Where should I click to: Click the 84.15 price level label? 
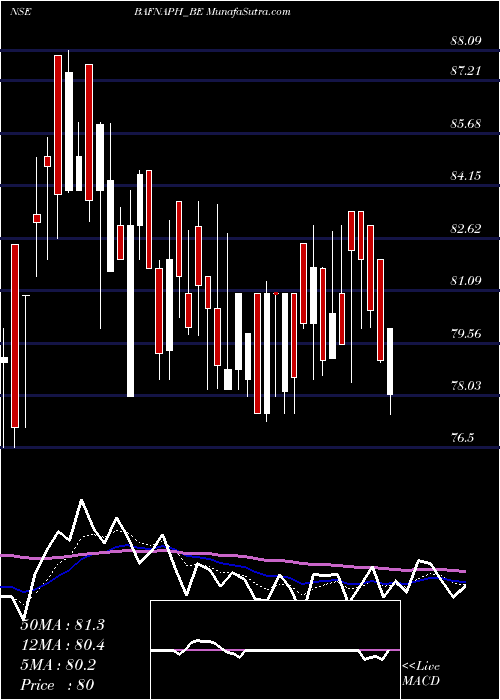[x=466, y=176]
